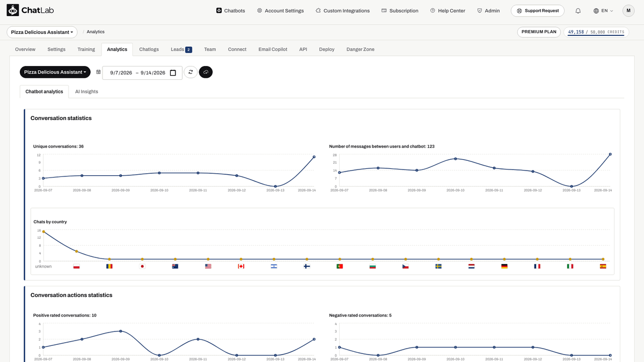Open Subscription in top navigation
644x362 pixels.
[x=400, y=11]
